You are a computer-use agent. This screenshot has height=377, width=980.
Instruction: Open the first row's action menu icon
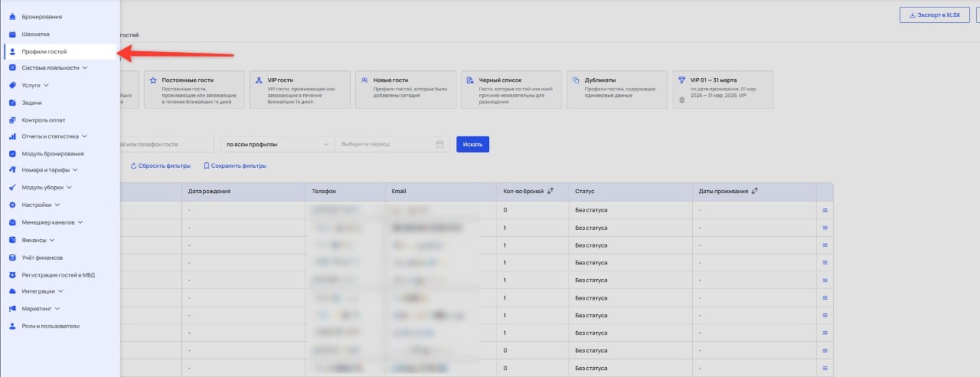[x=825, y=210]
